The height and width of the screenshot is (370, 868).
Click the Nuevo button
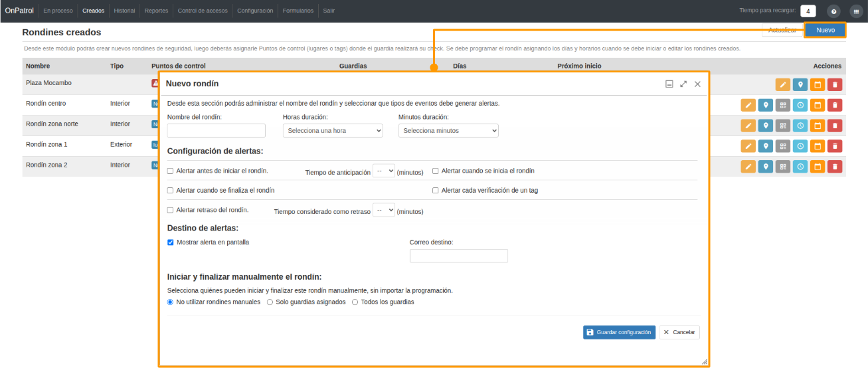click(825, 30)
